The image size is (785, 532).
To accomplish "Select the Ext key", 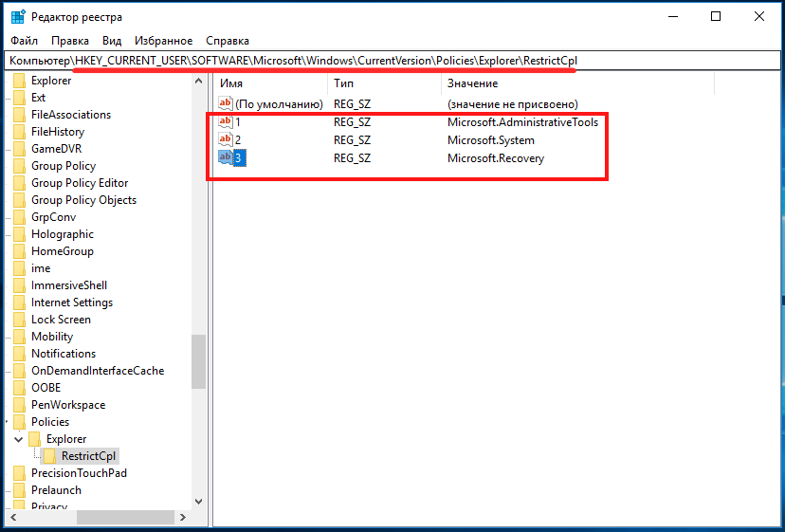I will 38,99.
